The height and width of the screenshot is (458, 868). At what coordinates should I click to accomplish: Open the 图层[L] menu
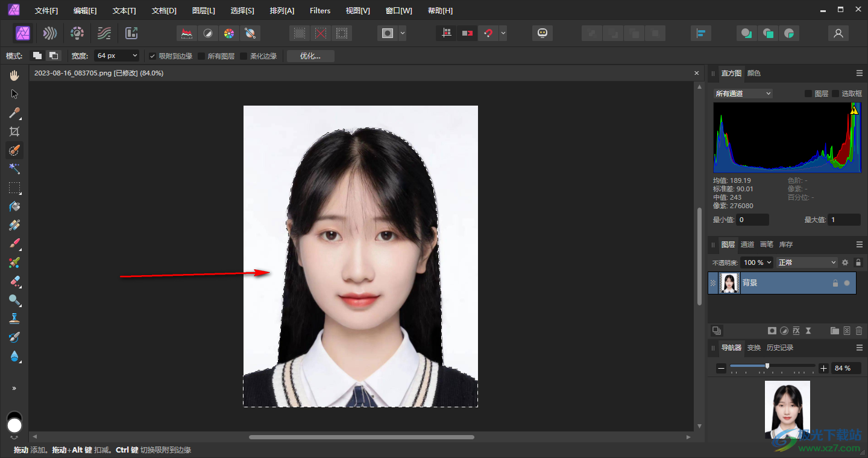click(x=203, y=11)
